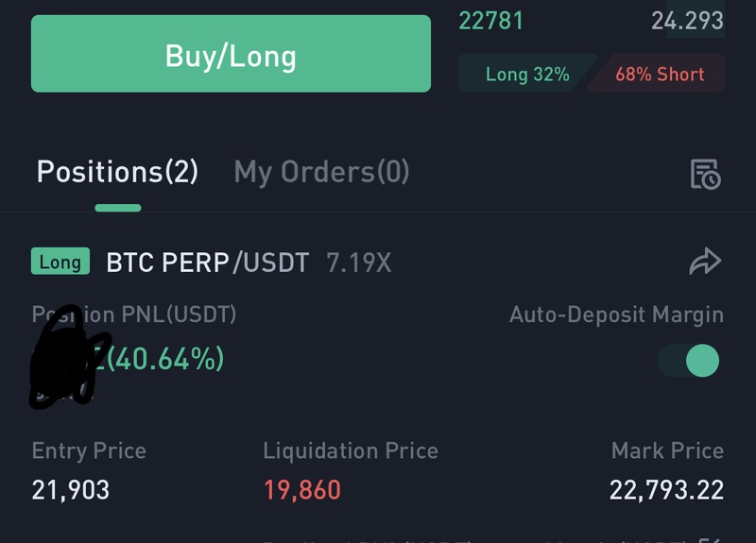Select the Positions(2) tab
756x543 pixels.
(x=117, y=172)
